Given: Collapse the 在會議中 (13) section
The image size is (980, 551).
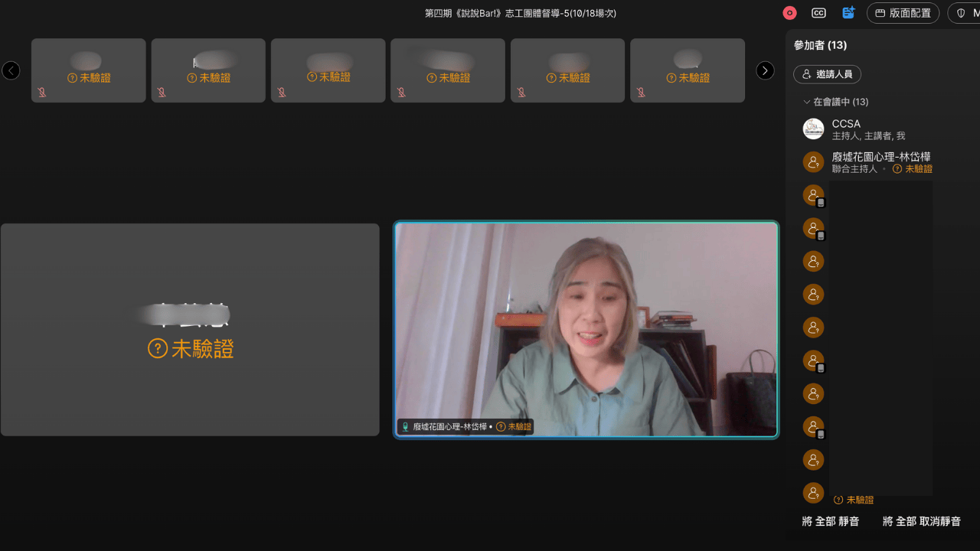Looking at the screenshot, I should point(806,102).
